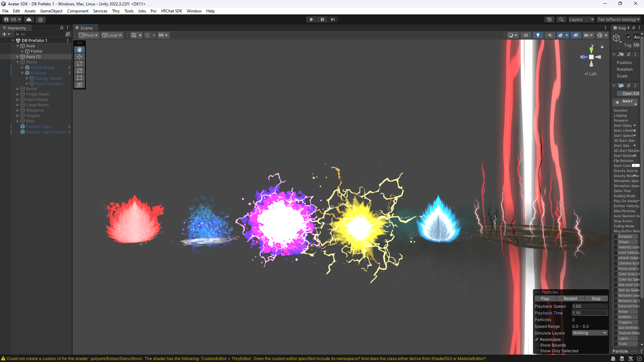This screenshot has height=362, width=644.
Task: Click the Playback Time input field
Action: coord(590,313)
